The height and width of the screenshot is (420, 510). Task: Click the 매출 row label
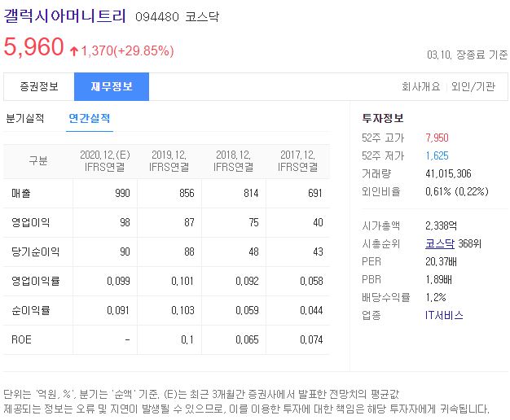(x=21, y=194)
